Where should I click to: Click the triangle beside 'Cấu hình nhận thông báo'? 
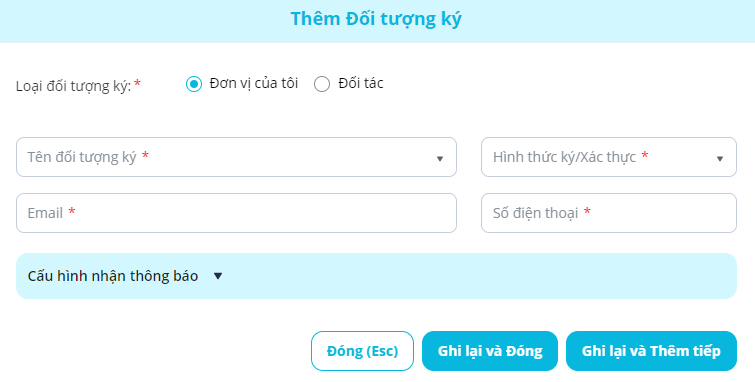[x=218, y=276]
